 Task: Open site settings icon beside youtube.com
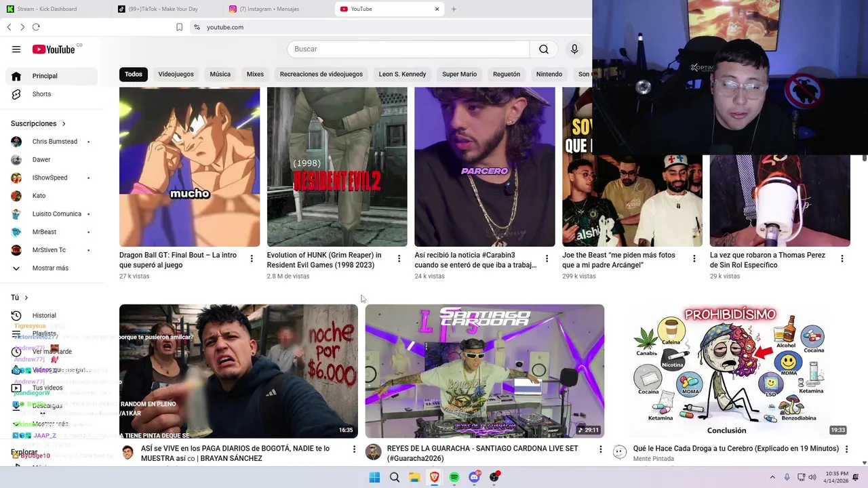tap(197, 27)
